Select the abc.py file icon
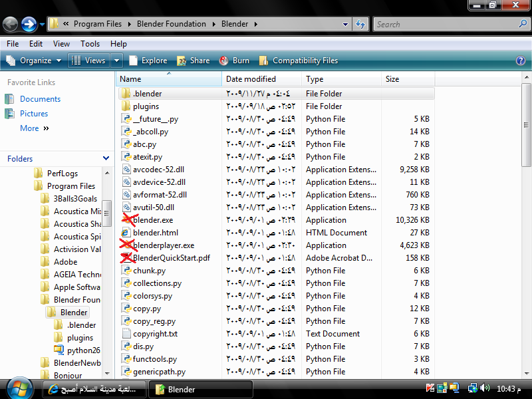Viewport: 532px width, 399px height. (x=126, y=144)
